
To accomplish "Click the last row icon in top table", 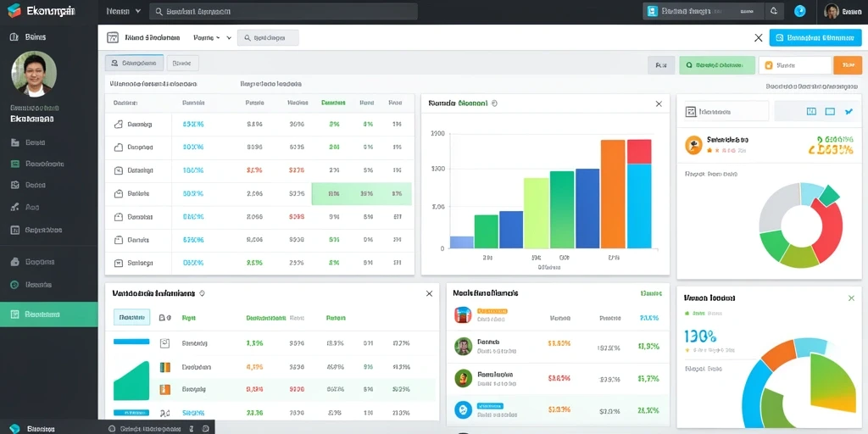I will (x=118, y=263).
